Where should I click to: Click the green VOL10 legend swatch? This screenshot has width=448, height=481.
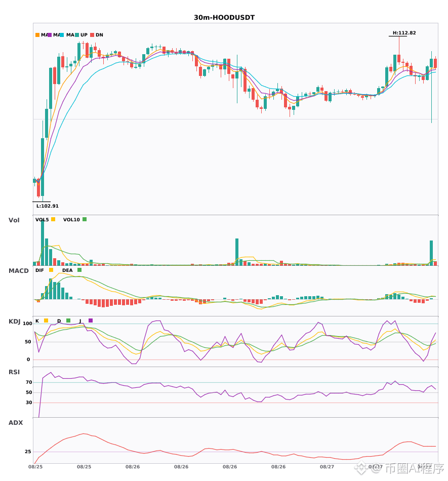tap(85, 219)
